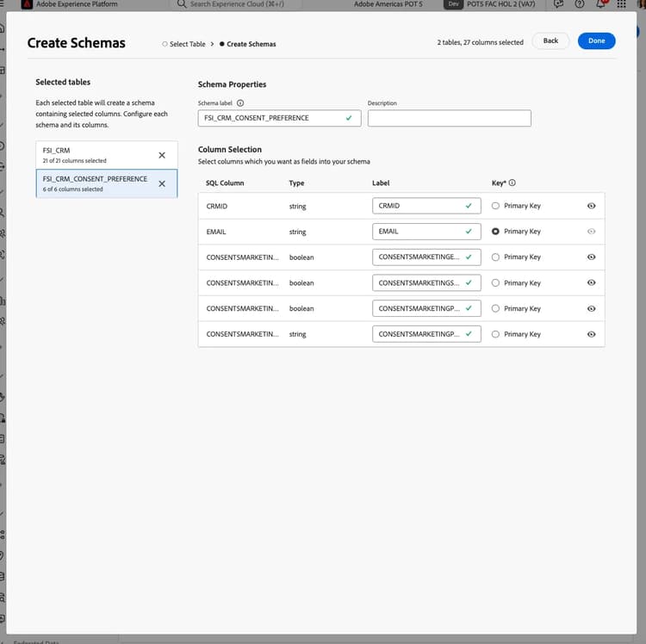The image size is (646, 644).
Task: Edit the CONSENTSMARKETINGS label field
Action: [426, 283]
